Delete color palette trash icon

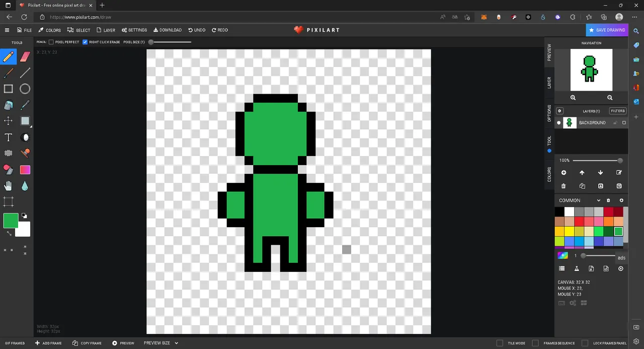[608, 200]
